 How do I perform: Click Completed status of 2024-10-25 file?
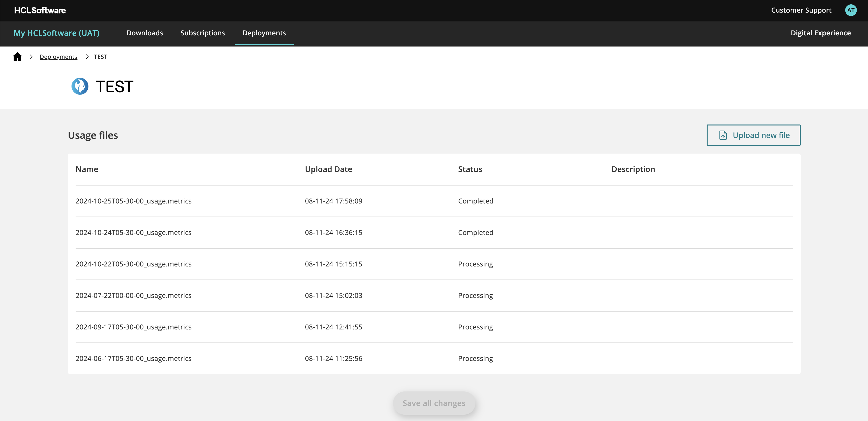tap(475, 201)
